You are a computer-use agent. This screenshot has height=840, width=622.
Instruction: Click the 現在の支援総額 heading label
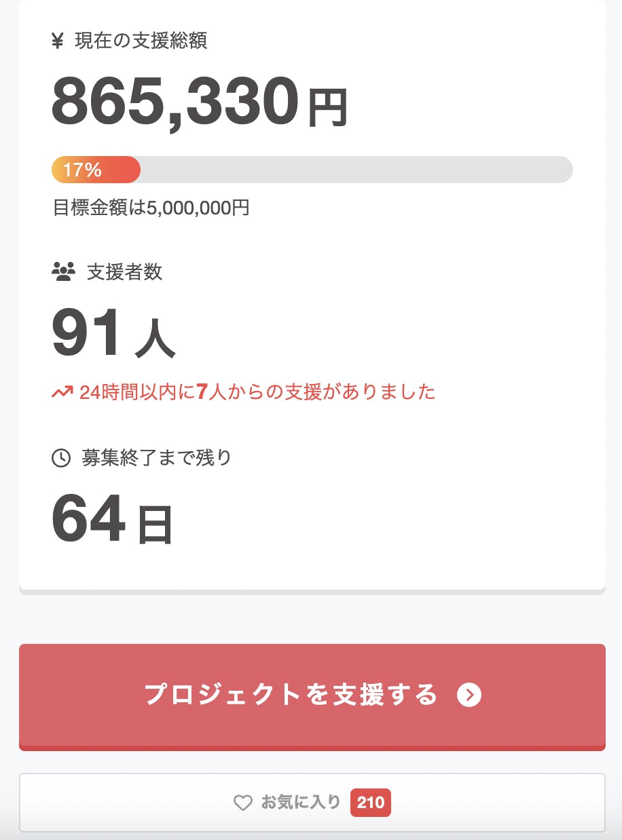coord(141,41)
